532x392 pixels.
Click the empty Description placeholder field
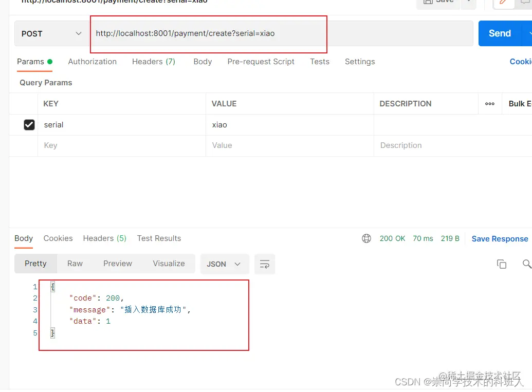pyautogui.click(x=453, y=145)
